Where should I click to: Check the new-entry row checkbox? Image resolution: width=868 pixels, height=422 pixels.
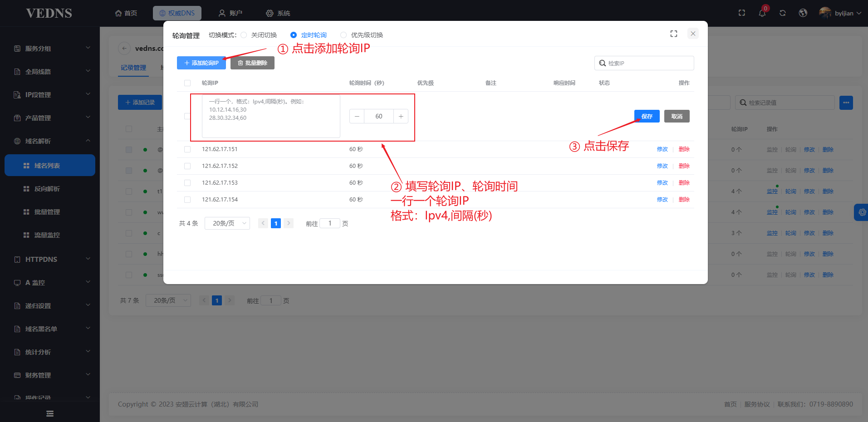187,116
